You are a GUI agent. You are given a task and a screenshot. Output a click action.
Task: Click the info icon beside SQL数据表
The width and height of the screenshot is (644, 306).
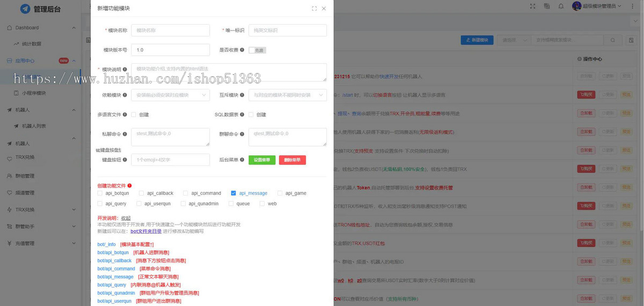coord(242,115)
